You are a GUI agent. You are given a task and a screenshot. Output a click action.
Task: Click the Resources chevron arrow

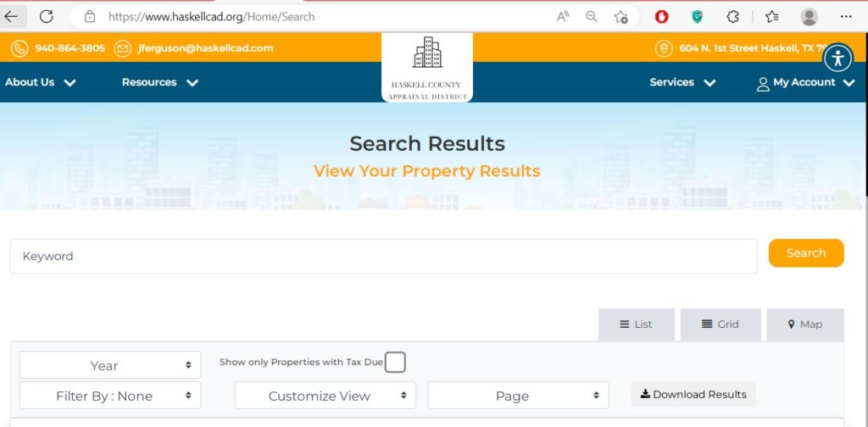192,83
